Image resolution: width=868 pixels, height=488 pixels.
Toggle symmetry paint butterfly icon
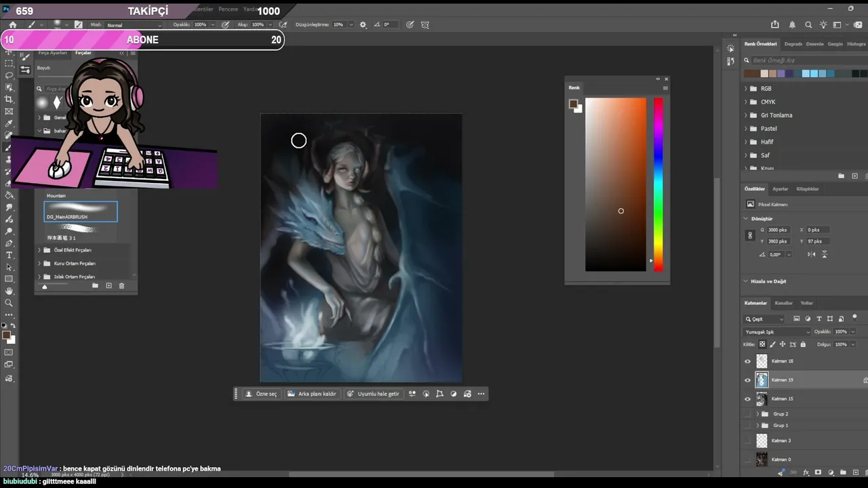(425, 25)
